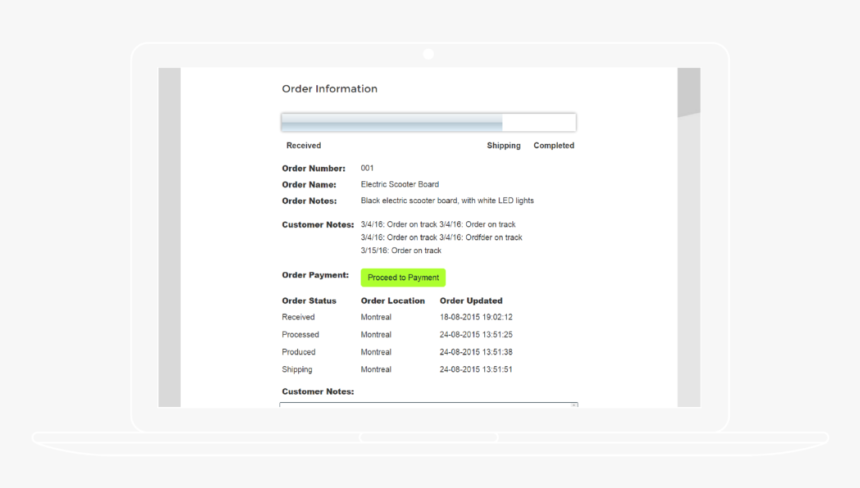Click the order progress bar
860x488 pixels.
(428, 123)
